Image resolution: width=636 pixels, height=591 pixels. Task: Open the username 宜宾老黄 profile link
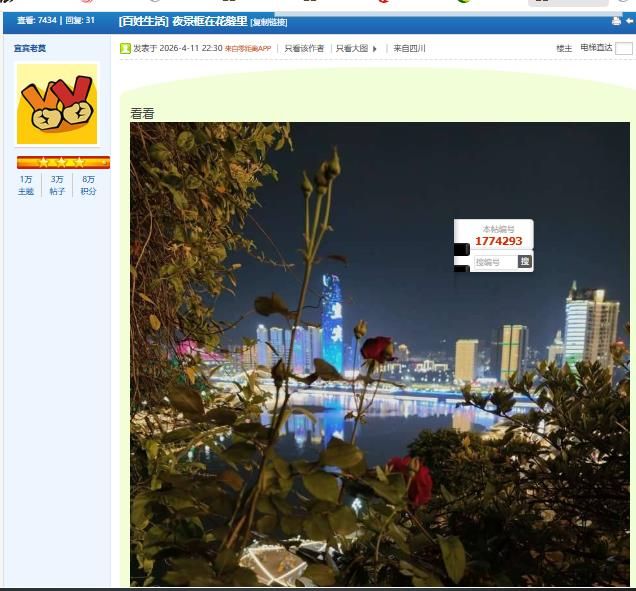(x=30, y=48)
